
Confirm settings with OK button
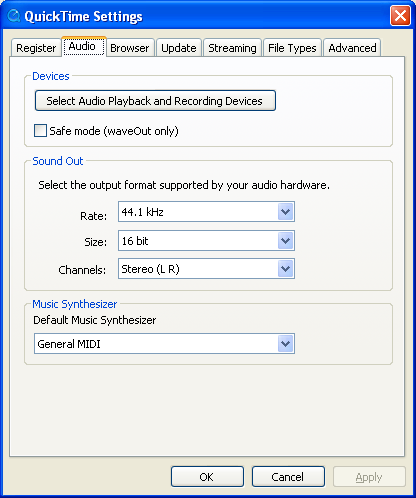207,477
